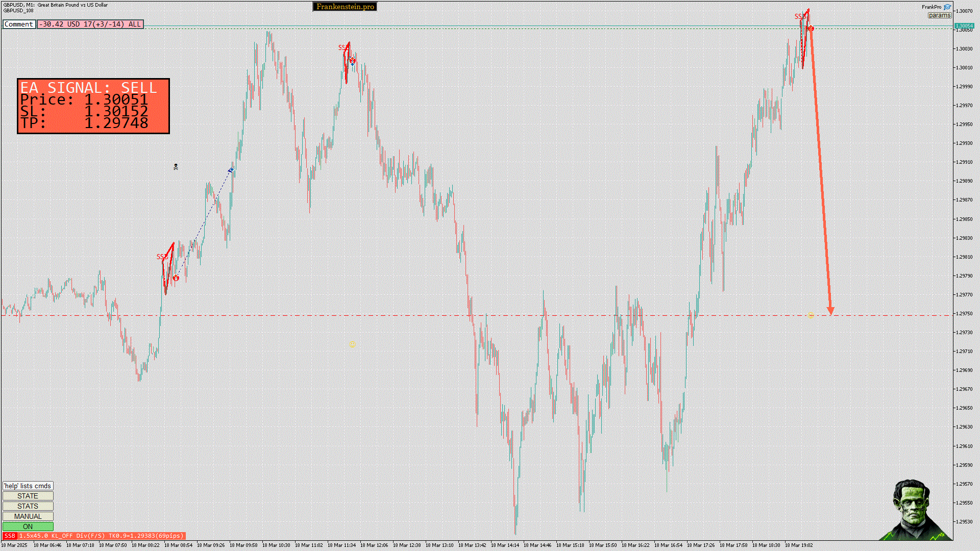The width and height of the screenshot is (980, 551).
Task: Click the yellow smiley marker near TP line
Action: 811,315
